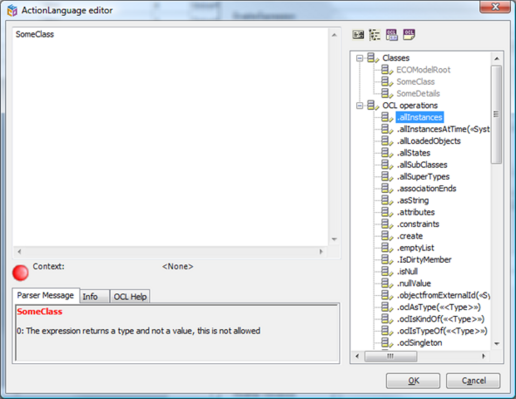The width and height of the screenshot is (516, 399).
Task: Click the icon next to .create operation
Action: (x=386, y=236)
